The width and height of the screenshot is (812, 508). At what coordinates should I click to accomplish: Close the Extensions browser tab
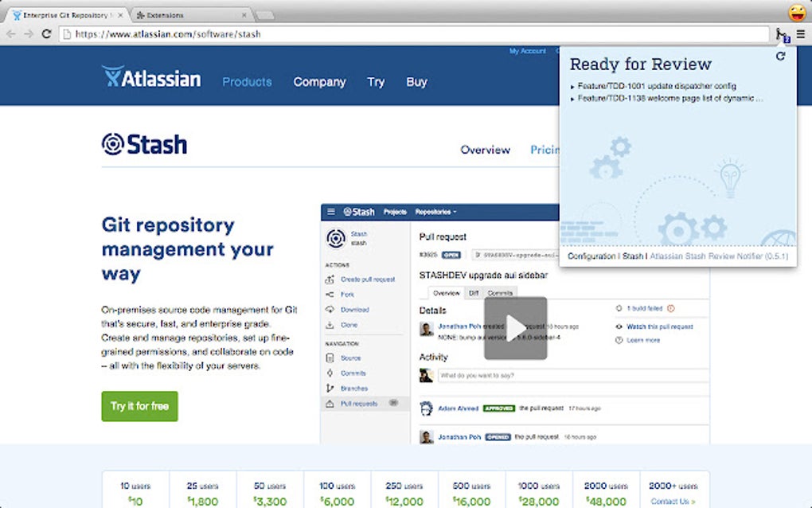coord(244,16)
